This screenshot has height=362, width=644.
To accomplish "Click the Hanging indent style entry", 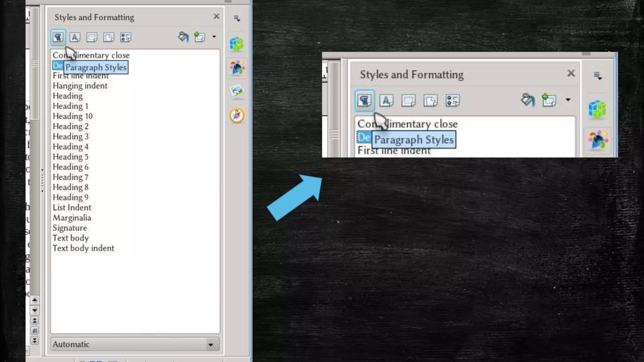I will pyautogui.click(x=80, y=86).
